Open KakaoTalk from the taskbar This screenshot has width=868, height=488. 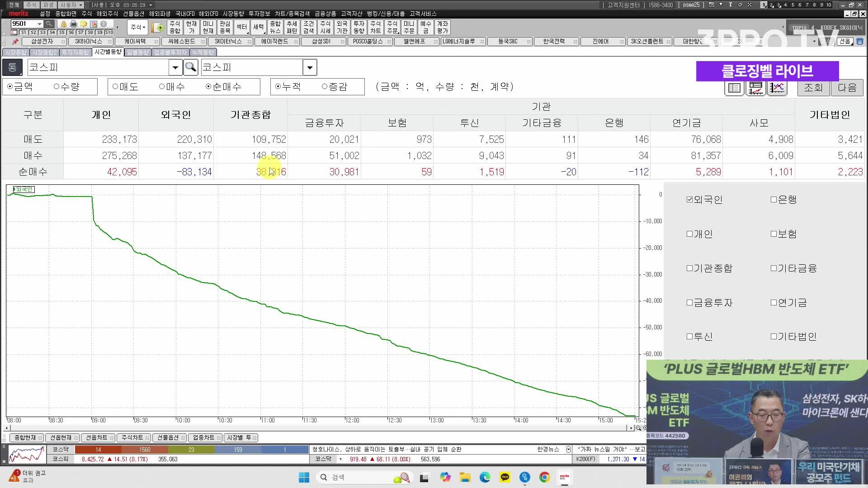coord(505,477)
